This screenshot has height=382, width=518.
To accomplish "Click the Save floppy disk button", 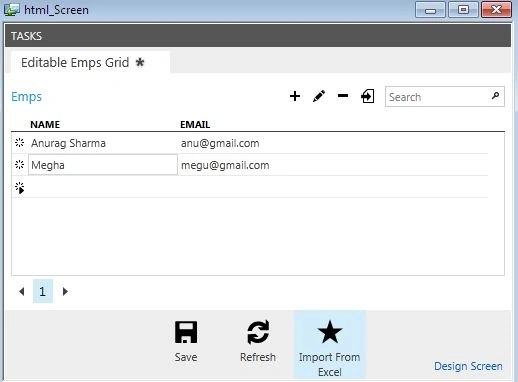I will pyautogui.click(x=186, y=342).
